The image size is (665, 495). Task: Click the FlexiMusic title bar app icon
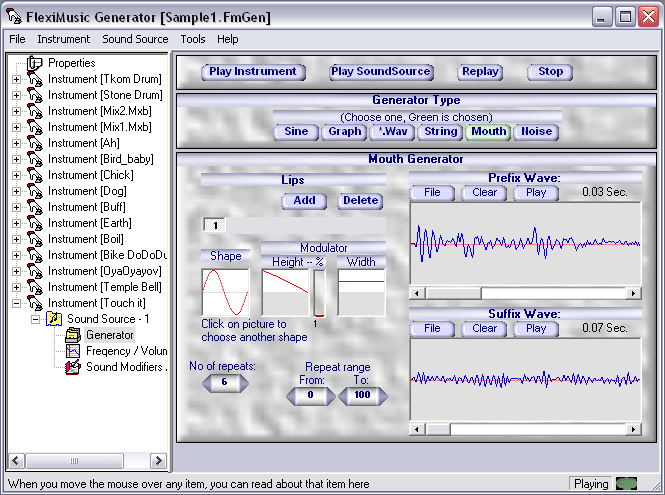[14, 17]
